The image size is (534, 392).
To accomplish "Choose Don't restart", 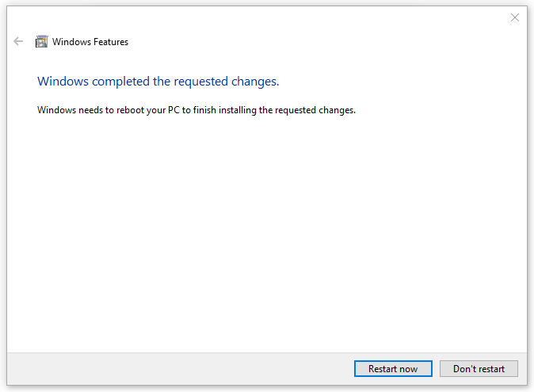I will pos(479,369).
